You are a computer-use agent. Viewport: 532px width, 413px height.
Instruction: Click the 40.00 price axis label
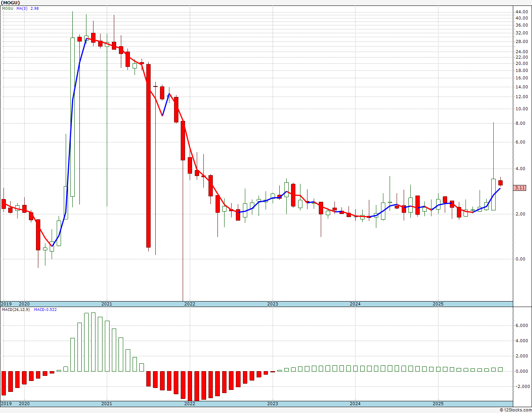[x=521, y=18]
